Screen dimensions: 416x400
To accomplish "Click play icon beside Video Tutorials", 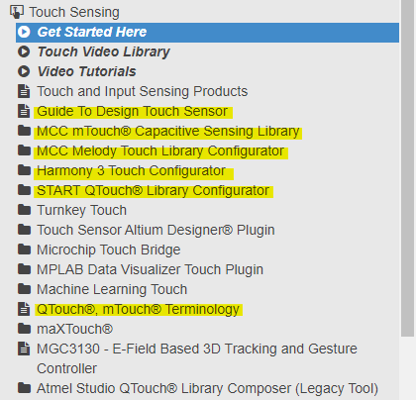I will click(x=24, y=71).
